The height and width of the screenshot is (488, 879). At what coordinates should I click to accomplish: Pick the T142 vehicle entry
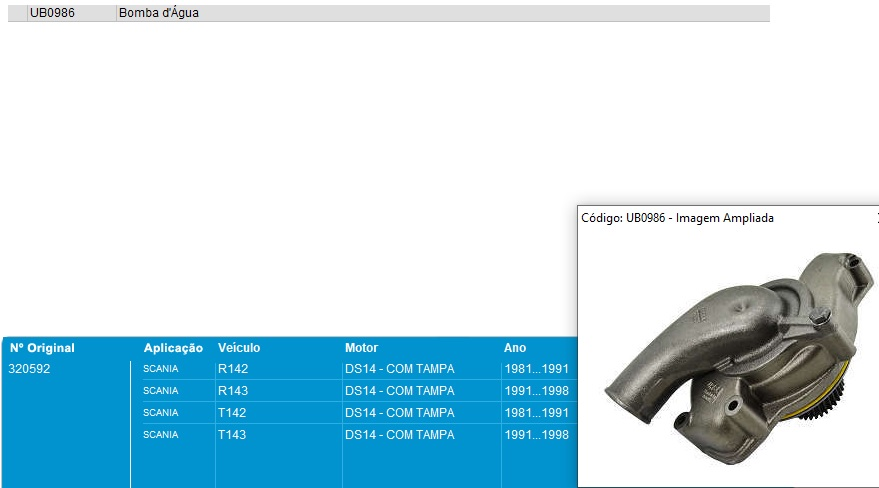232,413
